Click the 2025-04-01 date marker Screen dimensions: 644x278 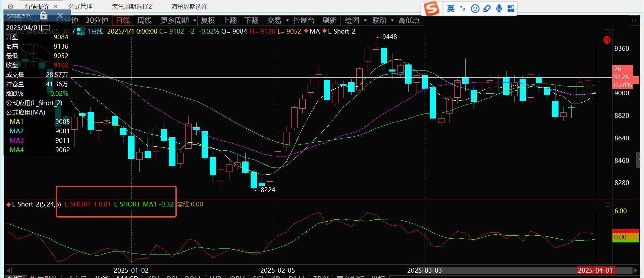click(595, 270)
